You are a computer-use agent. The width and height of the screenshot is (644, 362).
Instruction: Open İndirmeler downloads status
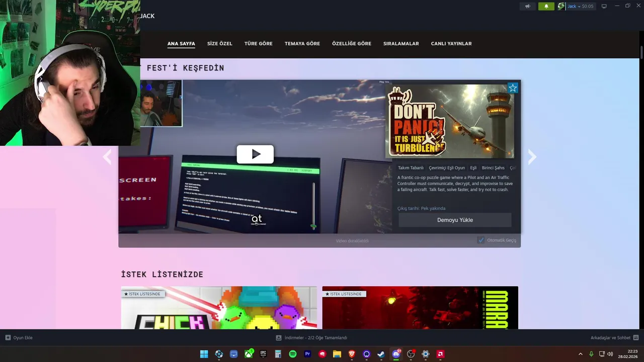coord(311,338)
